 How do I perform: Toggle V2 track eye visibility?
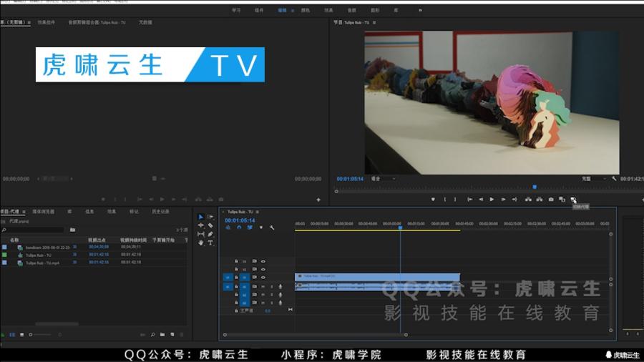click(x=263, y=269)
